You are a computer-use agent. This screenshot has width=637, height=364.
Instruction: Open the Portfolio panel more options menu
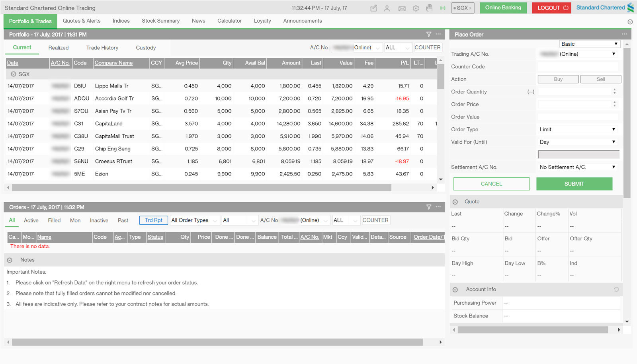(x=438, y=34)
